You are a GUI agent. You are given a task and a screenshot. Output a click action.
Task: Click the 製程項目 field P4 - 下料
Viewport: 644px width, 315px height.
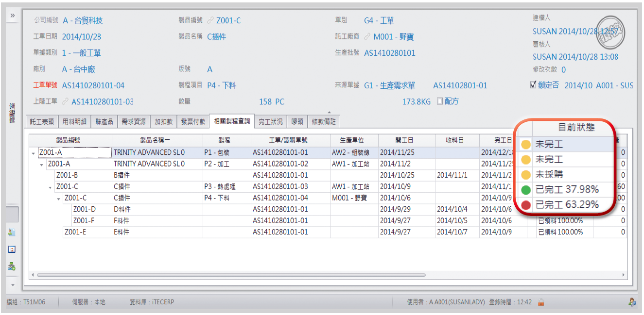(222, 85)
